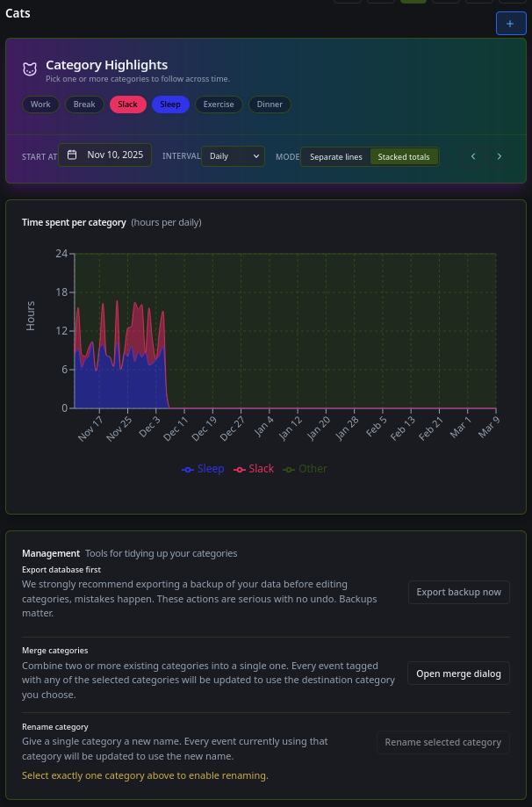Toggle the Work category chip

point(40,104)
